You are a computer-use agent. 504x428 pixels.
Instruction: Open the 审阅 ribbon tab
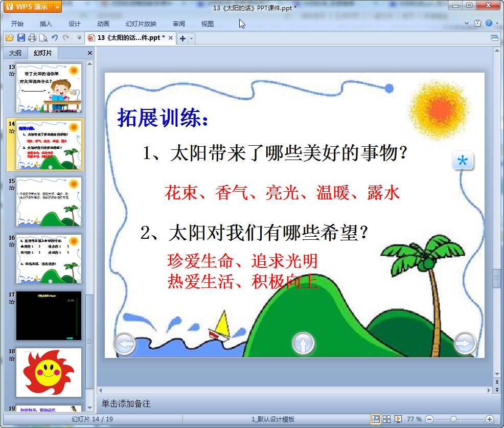(179, 24)
